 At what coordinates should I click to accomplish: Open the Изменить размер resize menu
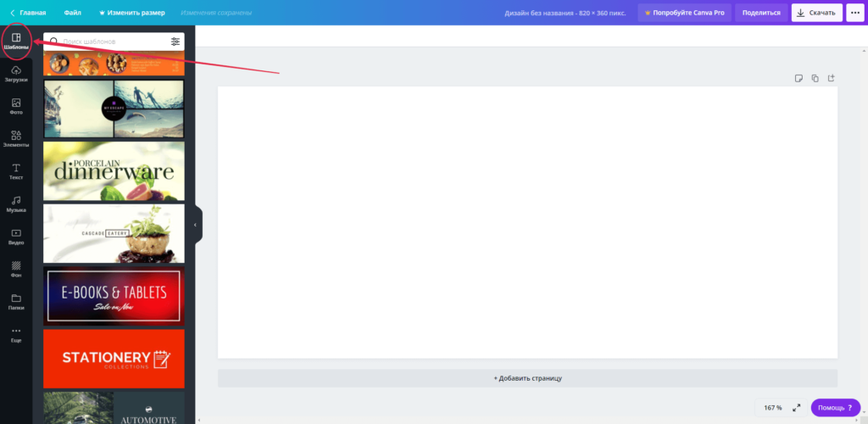coord(132,13)
